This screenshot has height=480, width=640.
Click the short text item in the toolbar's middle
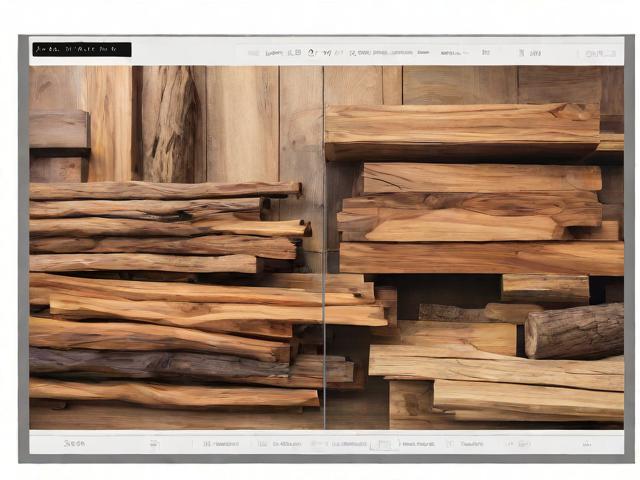424,52
